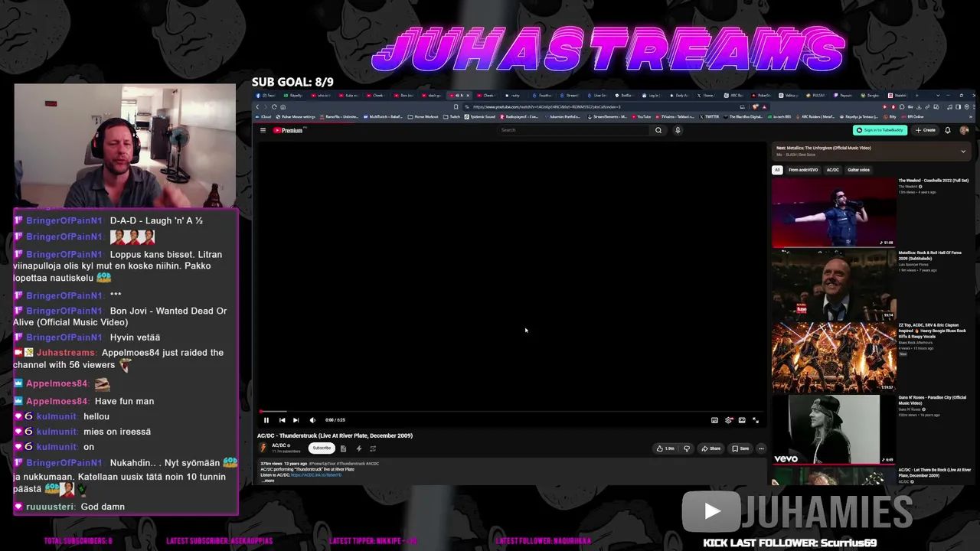980x551 pixels.
Task: Enter fullscreen on the video
Action: tap(756, 420)
